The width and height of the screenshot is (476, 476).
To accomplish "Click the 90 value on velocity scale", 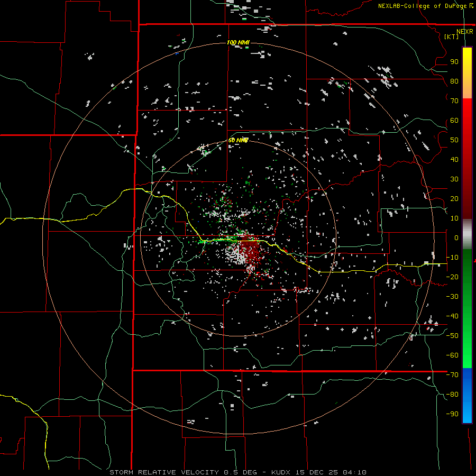I will click(454, 62).
